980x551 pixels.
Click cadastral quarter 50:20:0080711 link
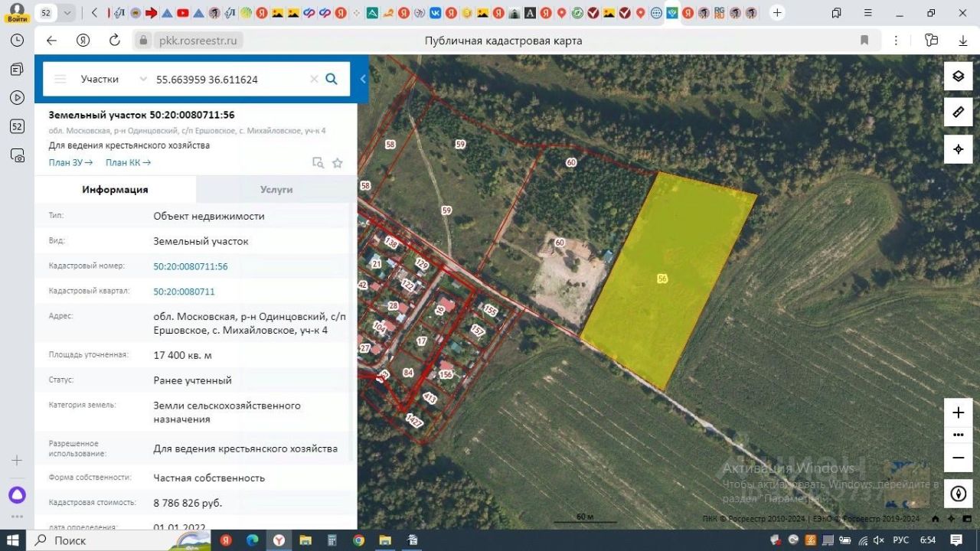[x=184, y=292]
